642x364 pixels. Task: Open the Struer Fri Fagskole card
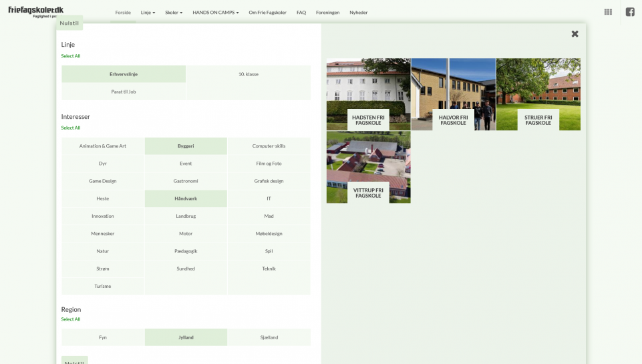pos(538,94)
